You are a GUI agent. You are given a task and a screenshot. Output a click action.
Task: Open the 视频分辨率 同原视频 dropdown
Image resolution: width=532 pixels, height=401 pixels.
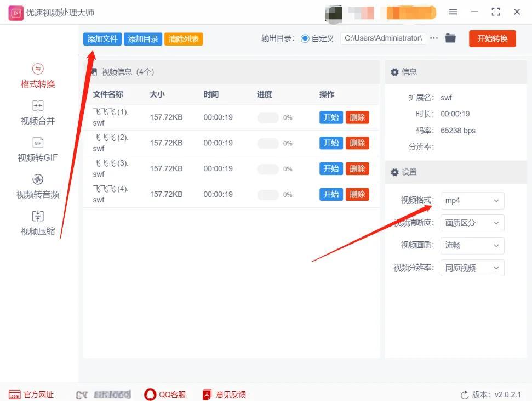472,268
